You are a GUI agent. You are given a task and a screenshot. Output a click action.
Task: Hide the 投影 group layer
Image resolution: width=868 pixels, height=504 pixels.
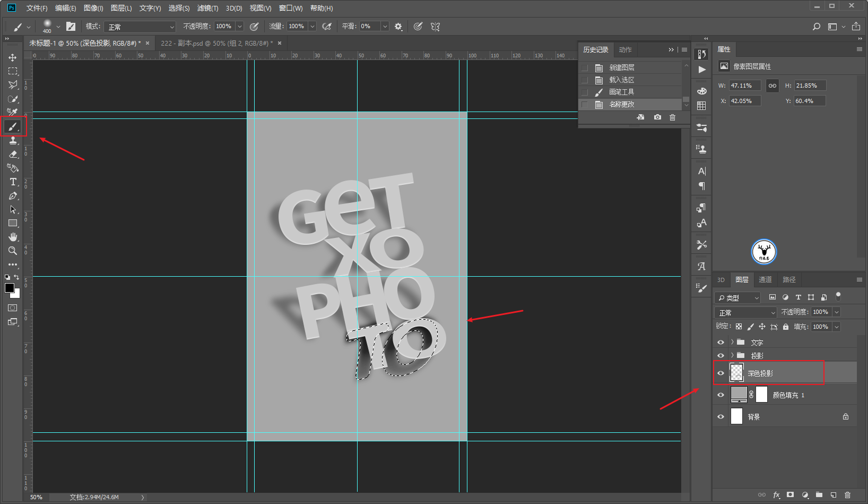tap(721, 355)
